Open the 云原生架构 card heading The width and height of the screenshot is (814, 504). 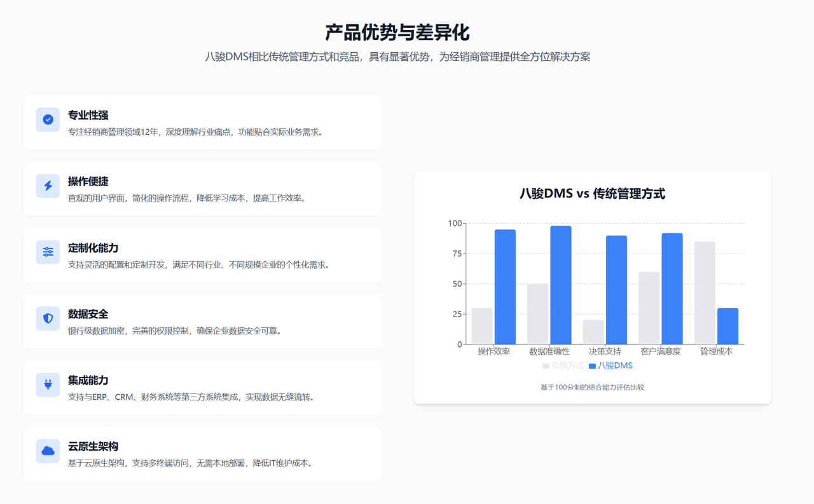click(x=93, y=446)
